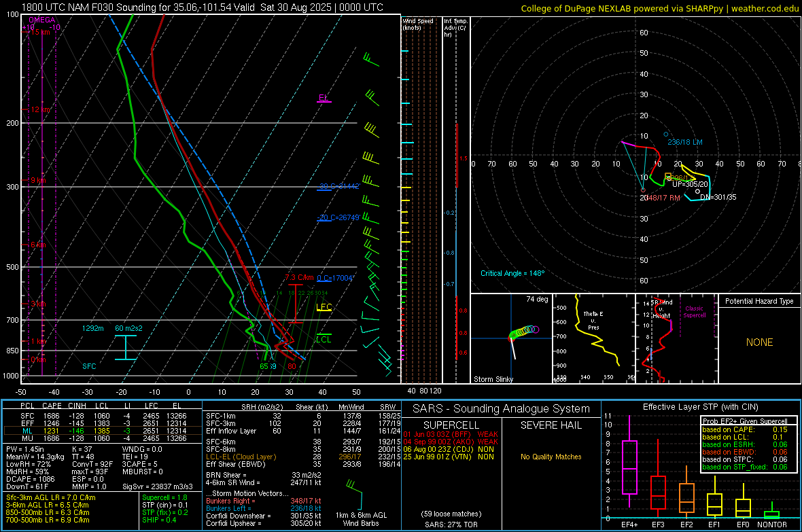Click the based on CAPE probability row
Image resolution: width=802 pixels, height=532 pixels.
pyautogui.click(x=745, y=429)
